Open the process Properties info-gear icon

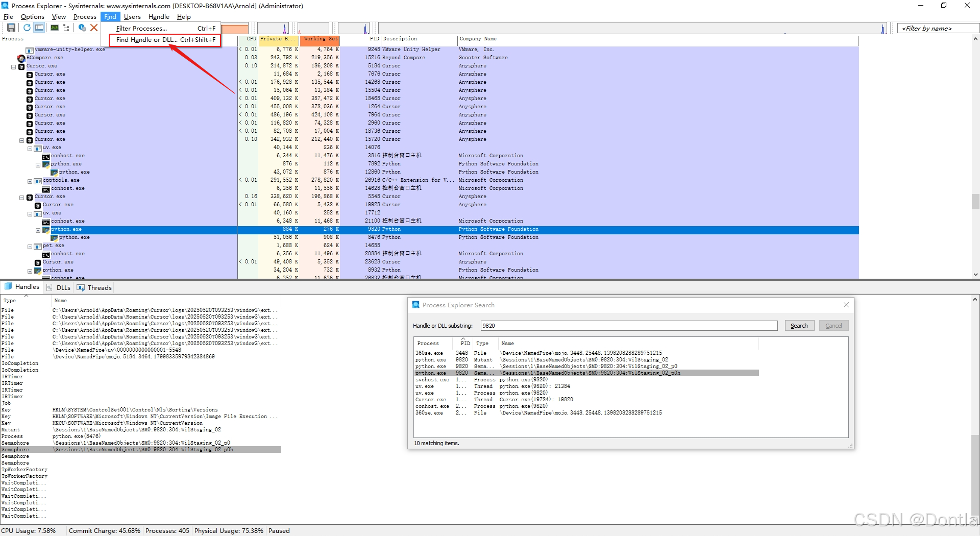(82, 28)
